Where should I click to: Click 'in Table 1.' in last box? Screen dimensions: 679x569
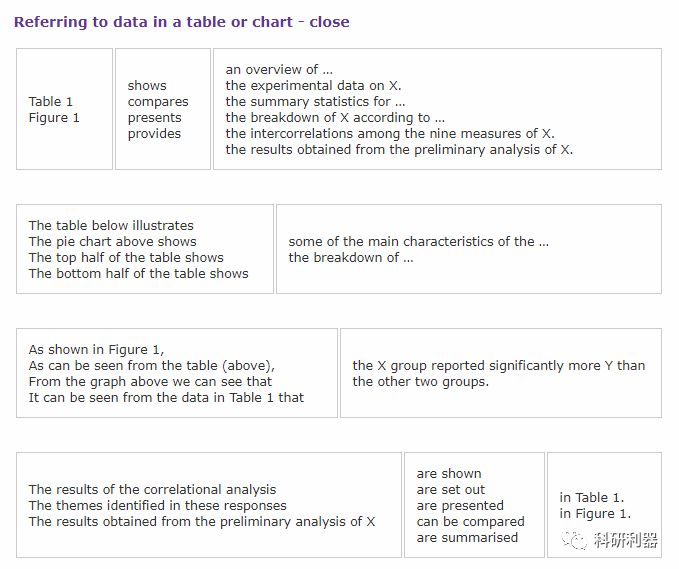click(592, 498)
